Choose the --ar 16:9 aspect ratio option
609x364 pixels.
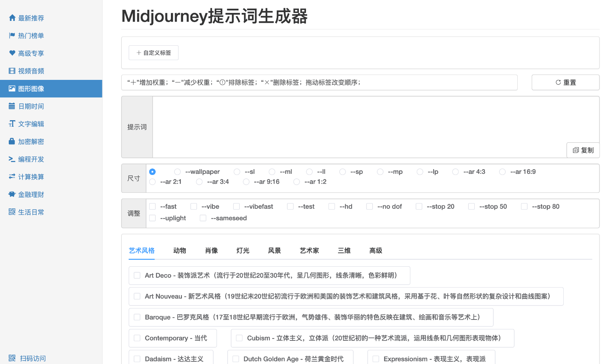click(502, 172)
